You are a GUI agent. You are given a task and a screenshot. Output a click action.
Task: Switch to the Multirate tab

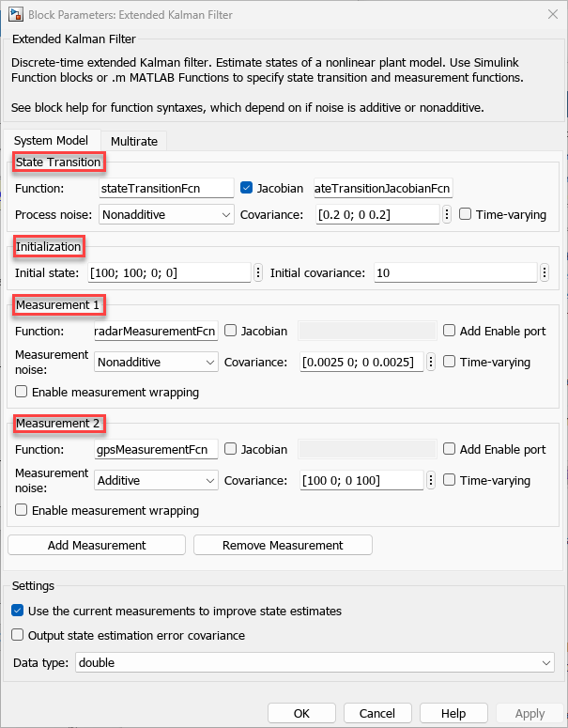coord(134,141)
